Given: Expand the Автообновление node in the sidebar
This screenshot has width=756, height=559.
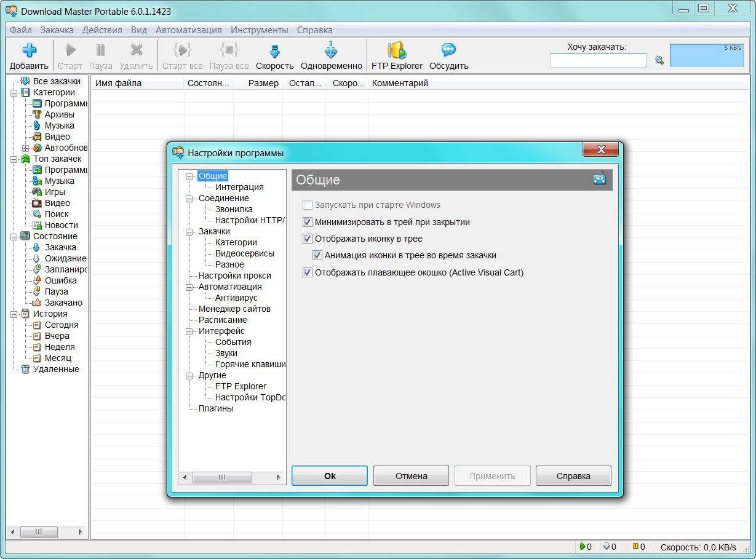Looking at the screenshot, I should (x=26, y=148).
